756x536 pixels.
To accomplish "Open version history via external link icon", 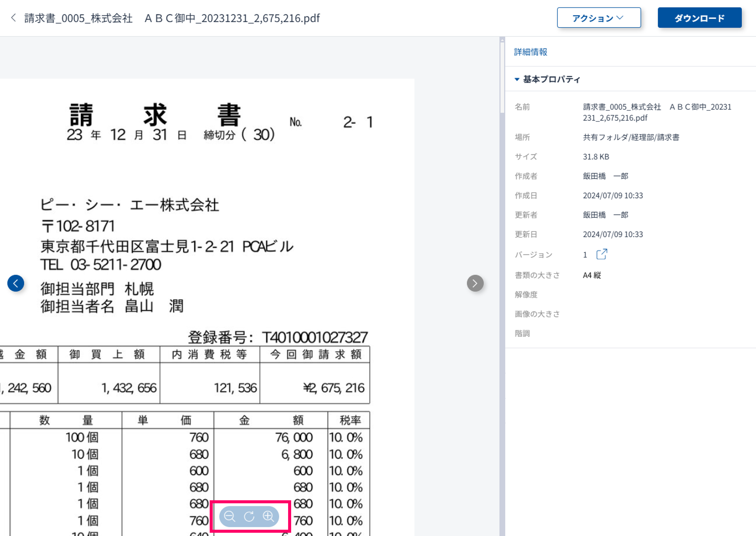I will pyautogui.click(x=602, y=254).
